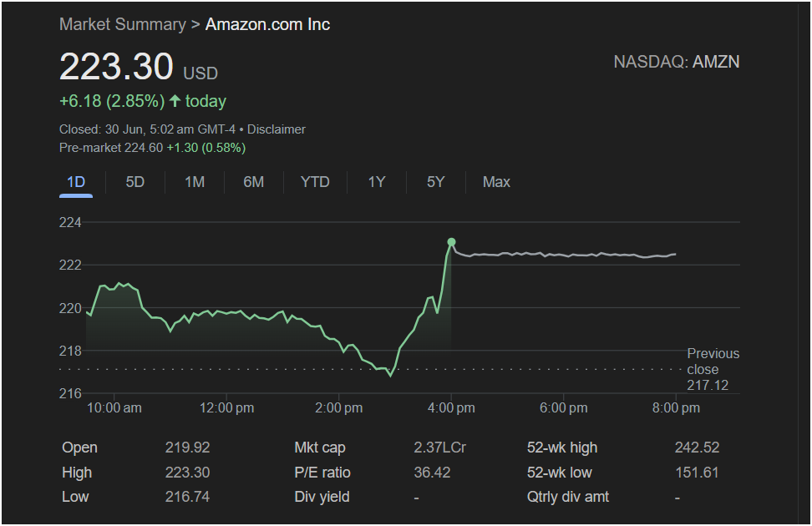812x526 pixels.
Task: Click the 8:00 pm axis label
Action: [676, 408]
